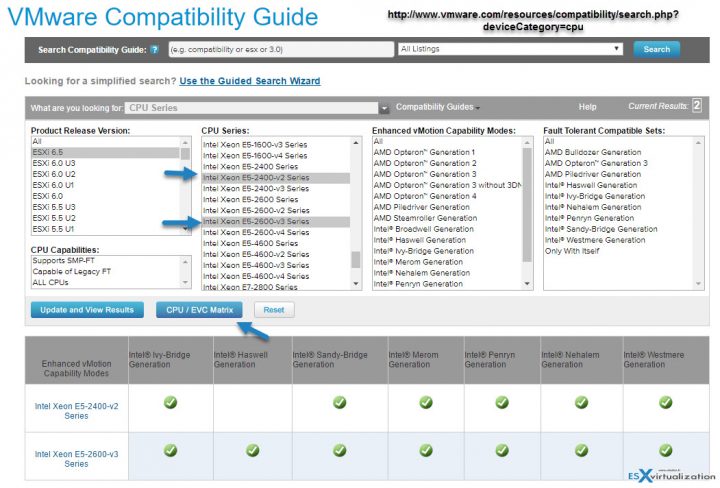Select ESXi 6.0 U1 release version
Screen dimensions: 720x488
pos(105,185)
